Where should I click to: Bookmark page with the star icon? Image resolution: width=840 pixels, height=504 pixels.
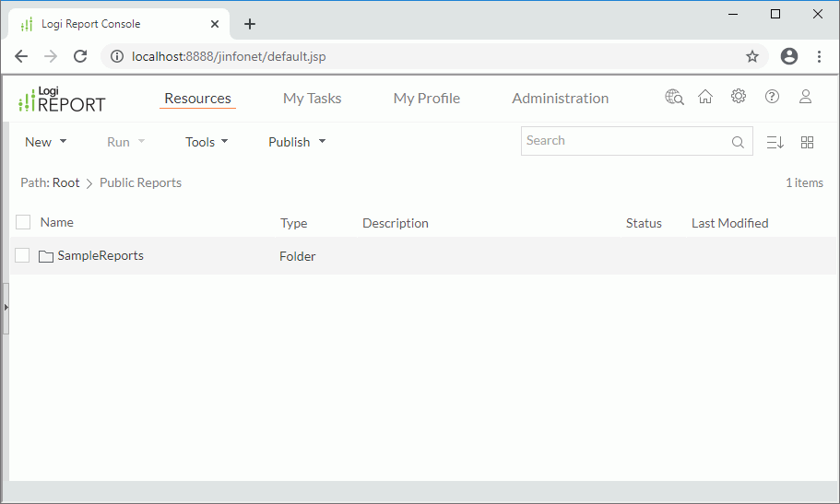(752, 56)
